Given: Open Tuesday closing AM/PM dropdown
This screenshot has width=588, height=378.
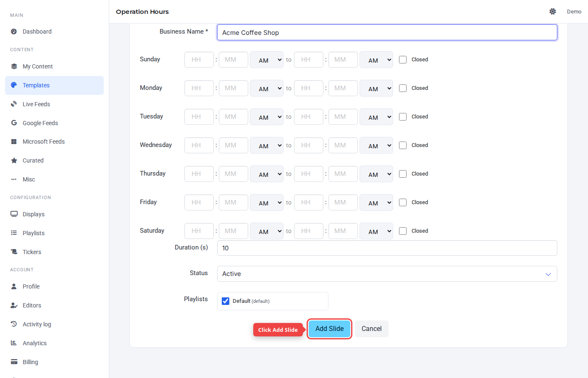Looking at the screenshot, I should (376, 117).
